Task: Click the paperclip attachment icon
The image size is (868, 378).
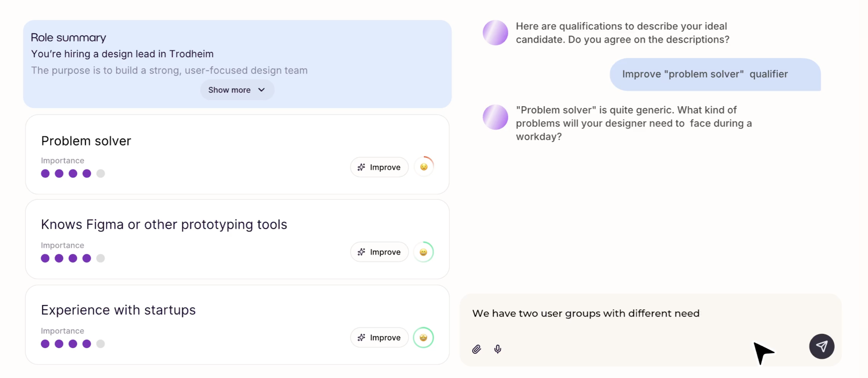Action: 476,349
